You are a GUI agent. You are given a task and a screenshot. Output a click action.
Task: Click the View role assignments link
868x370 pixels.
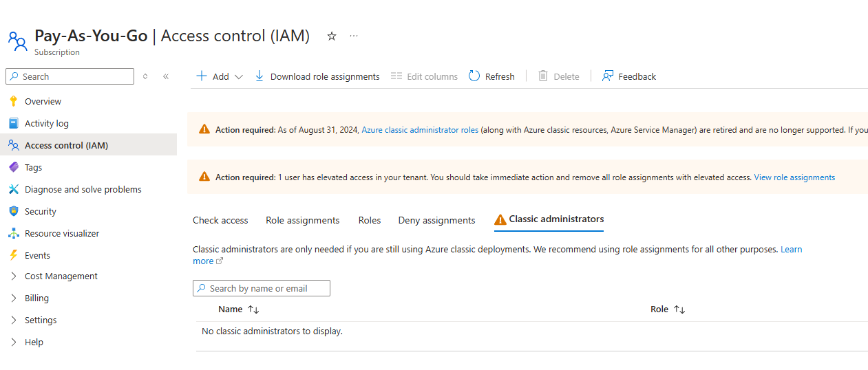(794, 177)
